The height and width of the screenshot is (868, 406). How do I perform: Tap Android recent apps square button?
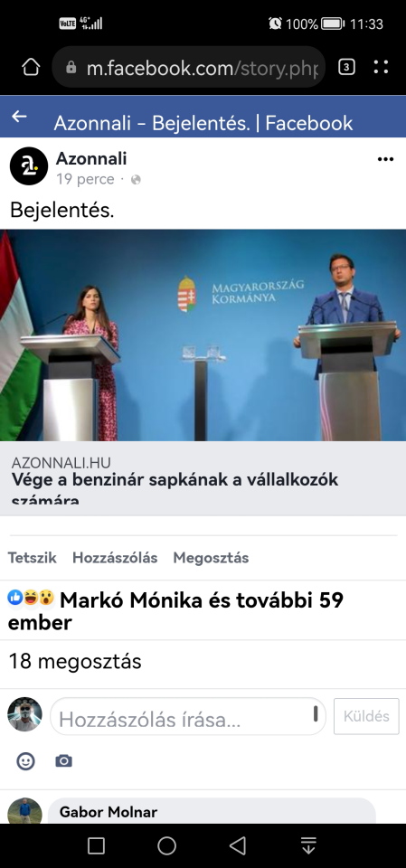tap(97, 845)
